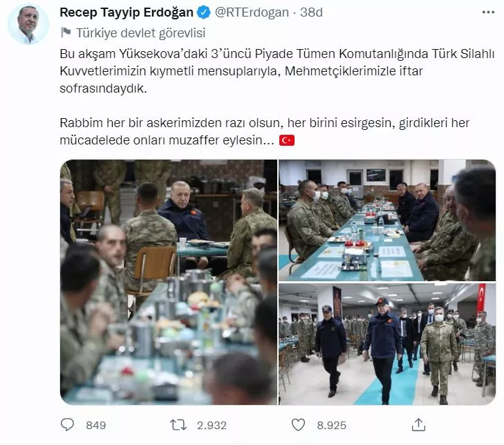Open the top-right photo with masked soldiers
The width and height of the screenshot is (504, 445).
[387, 220]
